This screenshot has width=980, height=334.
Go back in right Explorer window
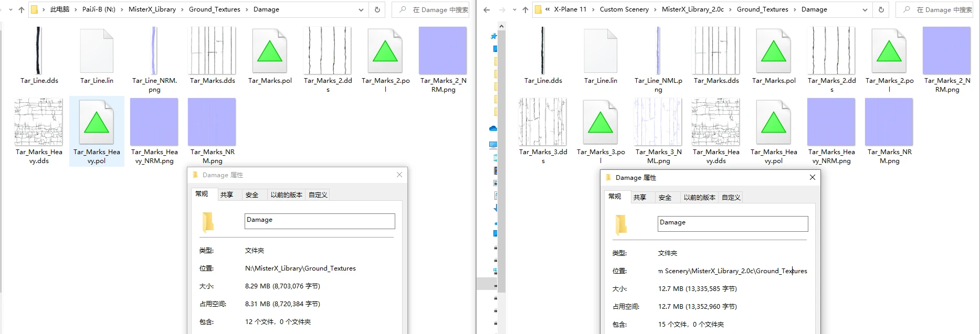(x=487, y=9)
